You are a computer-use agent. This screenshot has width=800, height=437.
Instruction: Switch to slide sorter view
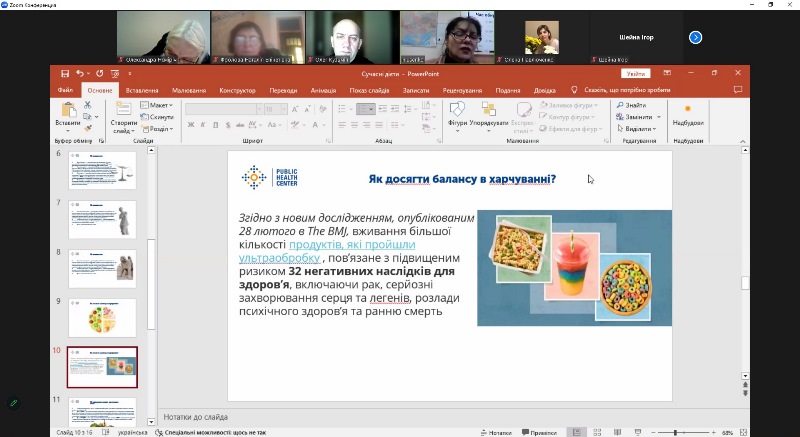click(597, 432)
